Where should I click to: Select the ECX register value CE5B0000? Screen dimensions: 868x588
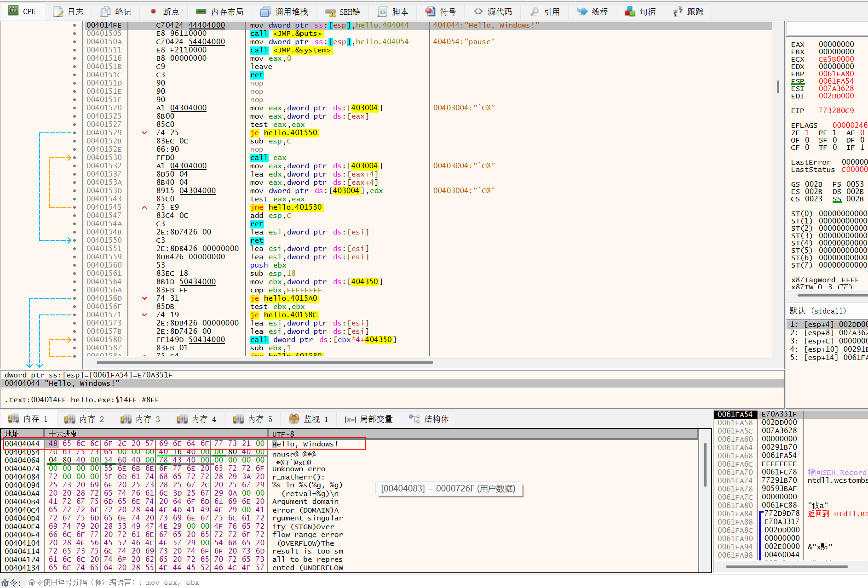pos(836,59)
